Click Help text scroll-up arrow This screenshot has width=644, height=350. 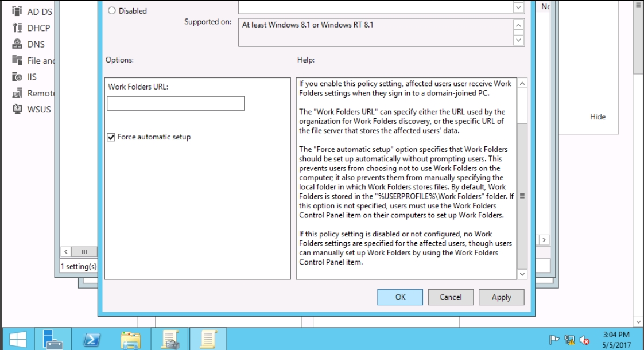[522, 83]
